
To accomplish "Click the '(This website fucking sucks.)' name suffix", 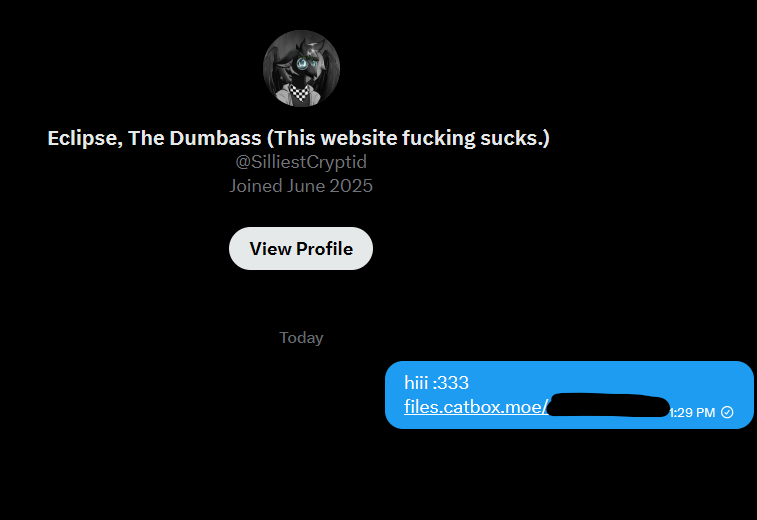I will point(408,138).
